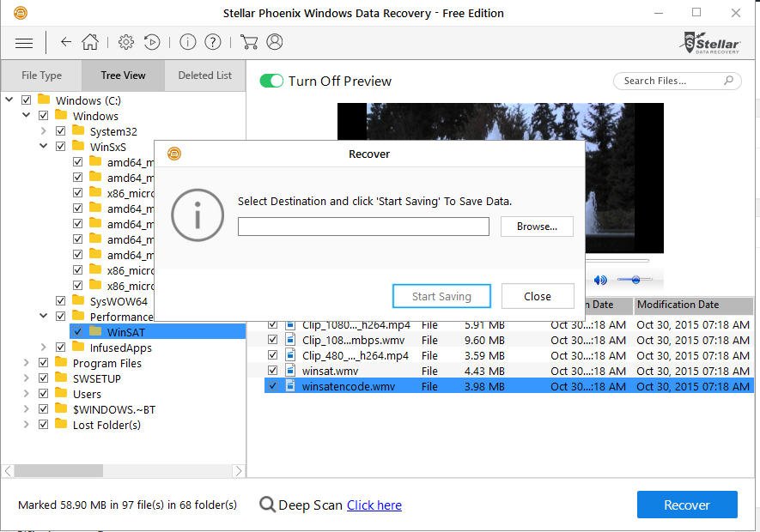Open the help question mark icon
The image size is (760, 532).
pos(213,42)
